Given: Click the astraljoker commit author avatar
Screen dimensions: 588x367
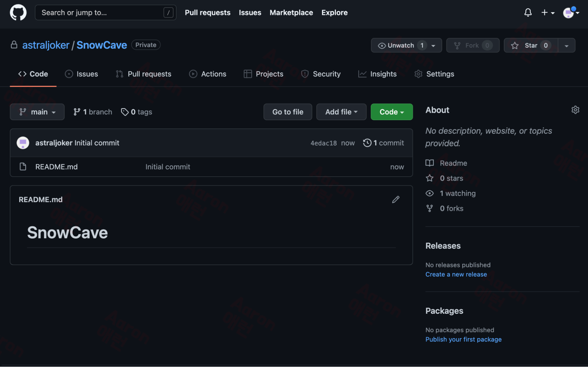Looking at the screenshot, I should (x=23, y=143).
